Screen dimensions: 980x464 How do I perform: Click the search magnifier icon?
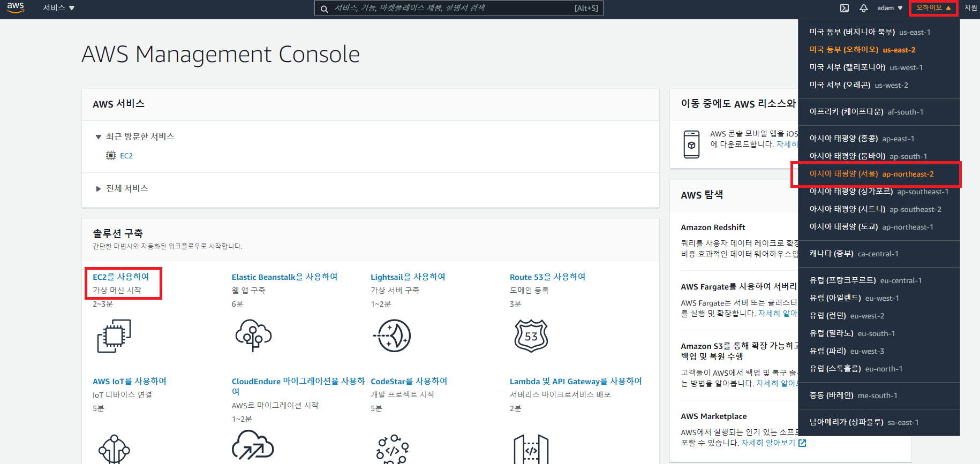pos(324,9)
